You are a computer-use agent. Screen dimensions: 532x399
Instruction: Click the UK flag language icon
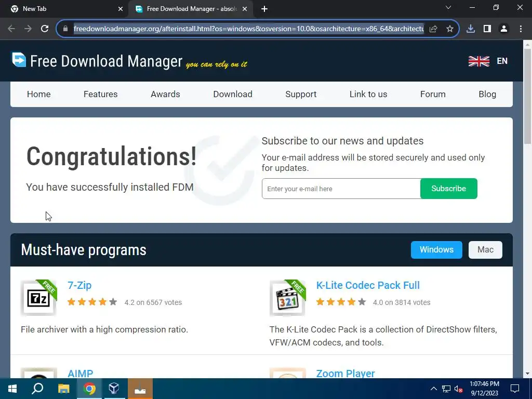pos(478,61)
